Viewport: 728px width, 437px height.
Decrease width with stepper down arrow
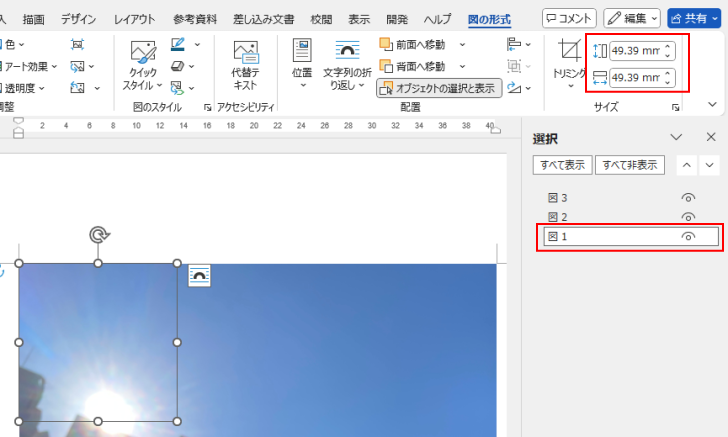pyautogui.click(x=668, y=82)
